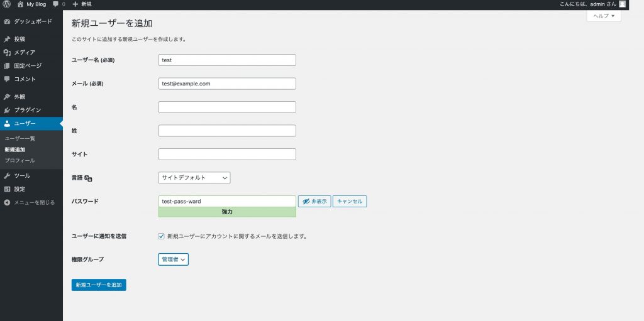
Task: Expand the ヘルプ panel
Action: (604, 16)
